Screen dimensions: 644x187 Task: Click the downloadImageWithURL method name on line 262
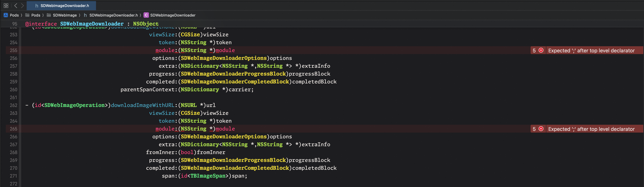click(142, 105)
